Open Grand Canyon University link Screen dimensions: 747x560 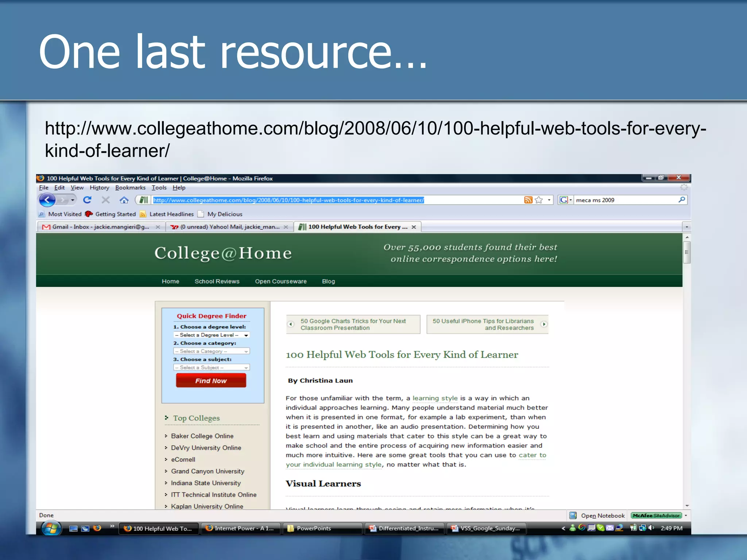[x=208, y=471]
